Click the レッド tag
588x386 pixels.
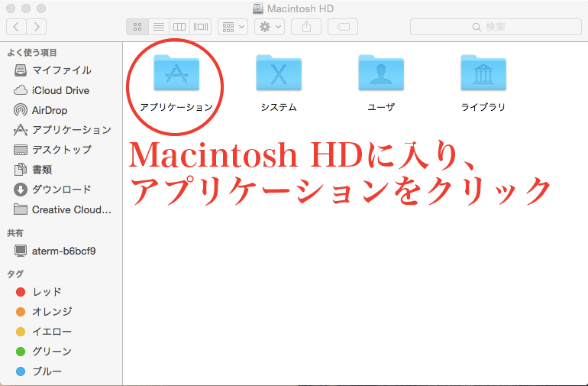tap(61, 292)
